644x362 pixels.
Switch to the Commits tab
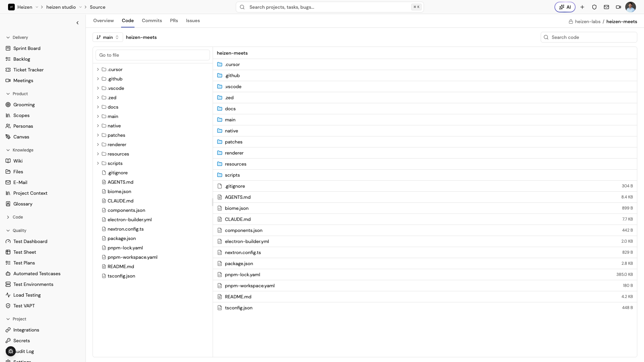152,20
